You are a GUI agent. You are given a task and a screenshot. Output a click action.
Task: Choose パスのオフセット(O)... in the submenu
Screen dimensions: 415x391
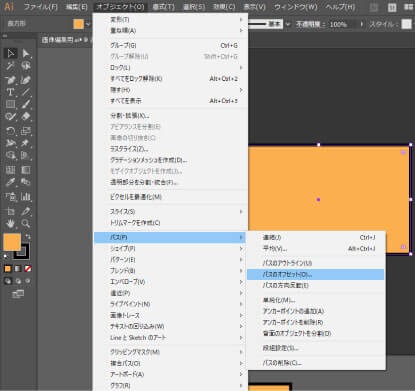(315, 275)
